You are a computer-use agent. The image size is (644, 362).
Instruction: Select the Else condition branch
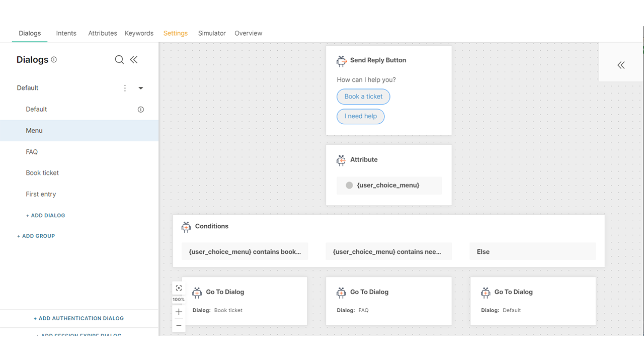pyautogui.click(x=532, y=251)
